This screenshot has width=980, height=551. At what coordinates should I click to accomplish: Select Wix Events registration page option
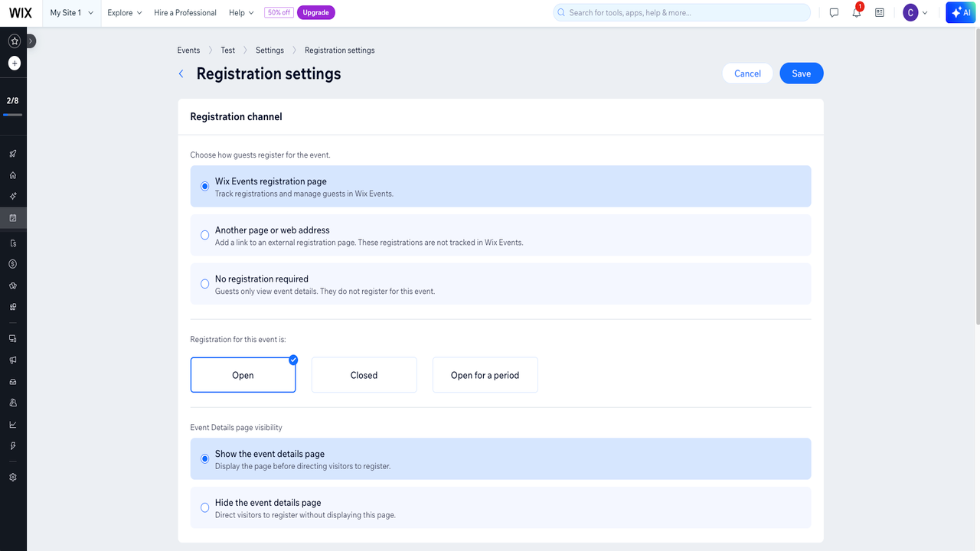501,187
